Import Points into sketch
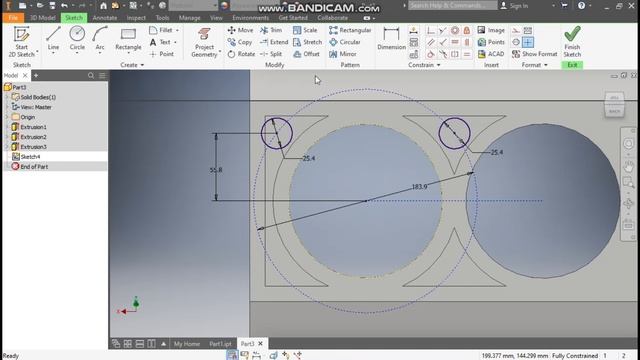The image size is (640, 360). [x=491, y=42]
